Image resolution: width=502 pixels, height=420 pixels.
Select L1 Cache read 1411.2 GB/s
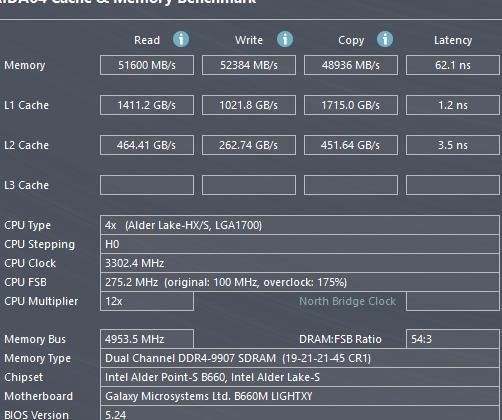point(147,105)
